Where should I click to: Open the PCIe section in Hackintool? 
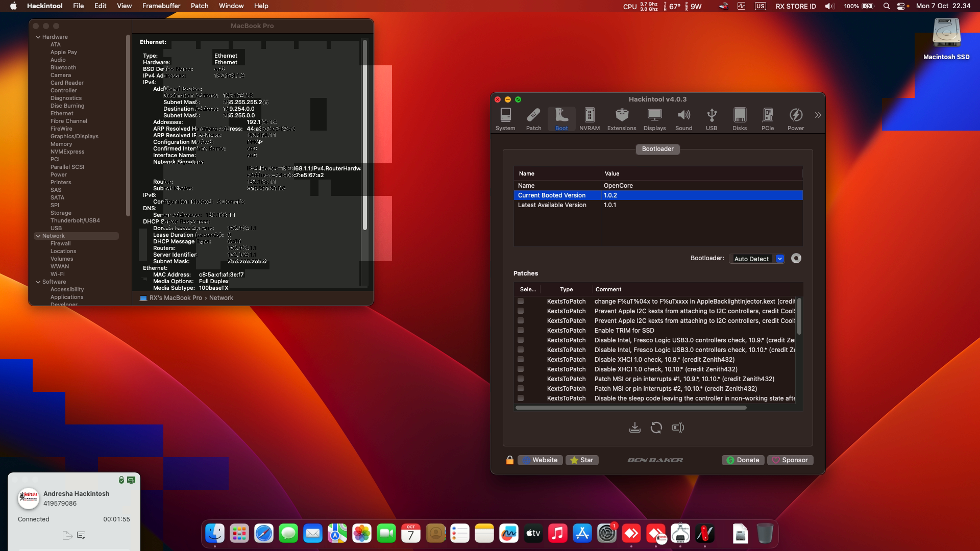tap(768, 119)
